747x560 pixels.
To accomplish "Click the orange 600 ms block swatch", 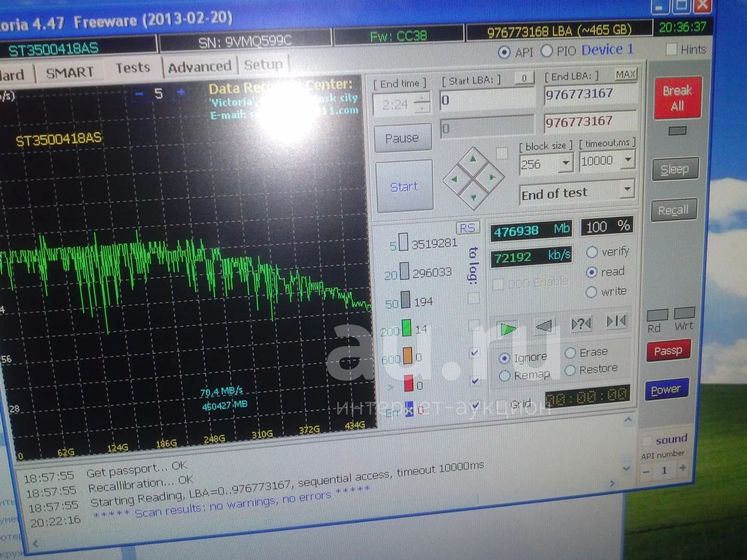I will 408,355.
